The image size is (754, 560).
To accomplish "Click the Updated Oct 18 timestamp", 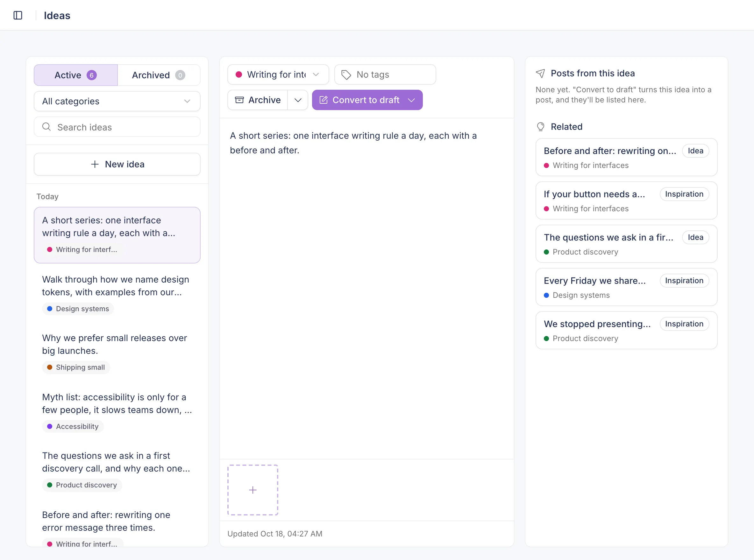I will 275,534.
